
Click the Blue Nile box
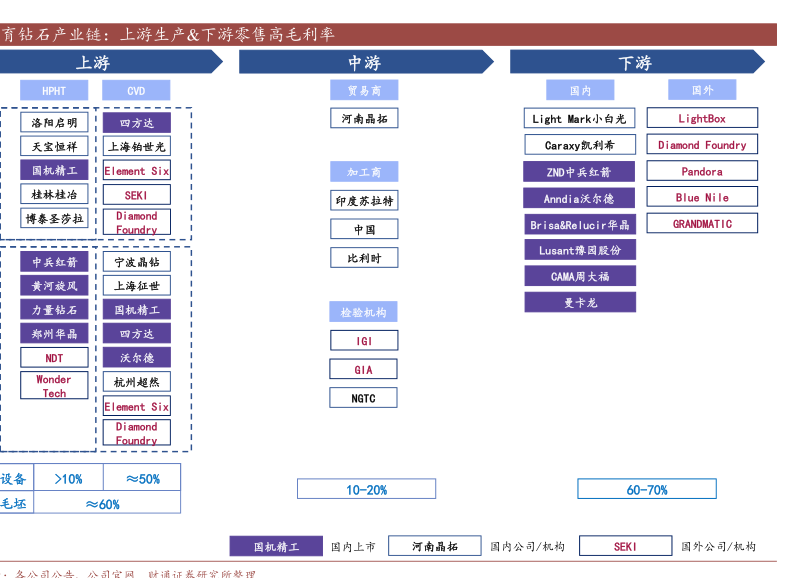[x=702, y=197]
